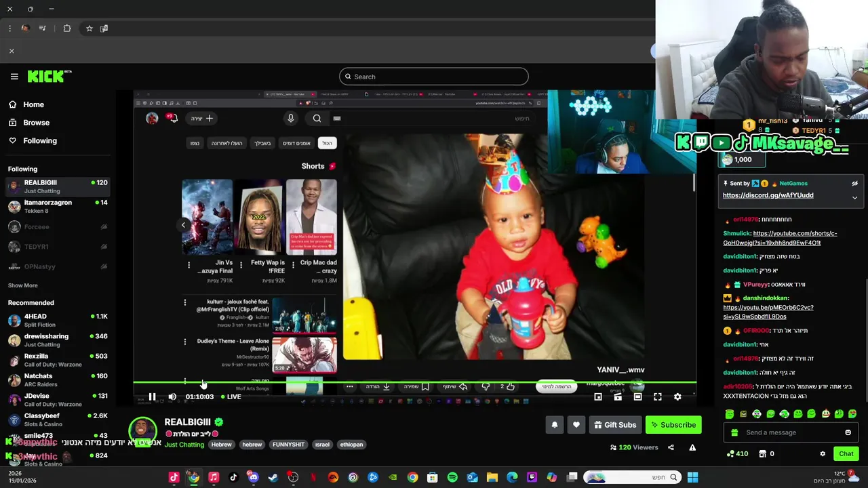868x488 pixels.
Task: Close the banner with X icon
Action: 12,51
